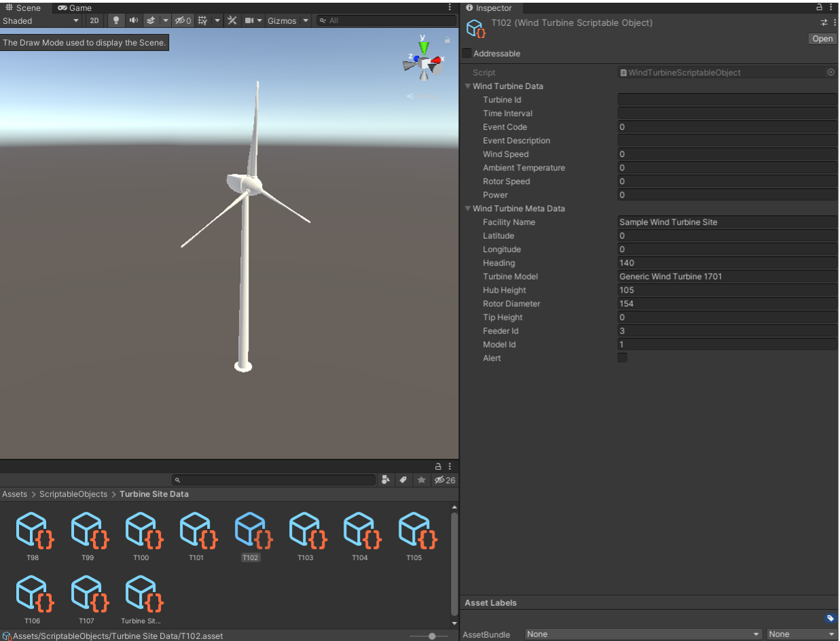Viewport: 840px width, 641px height.
Task: Open the Script field object picker circle
Action: (x=830, y=72)
